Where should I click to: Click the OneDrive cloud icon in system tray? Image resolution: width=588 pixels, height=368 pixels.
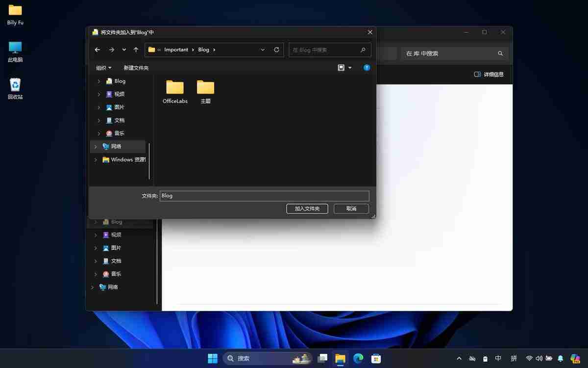tap(472, 358)
